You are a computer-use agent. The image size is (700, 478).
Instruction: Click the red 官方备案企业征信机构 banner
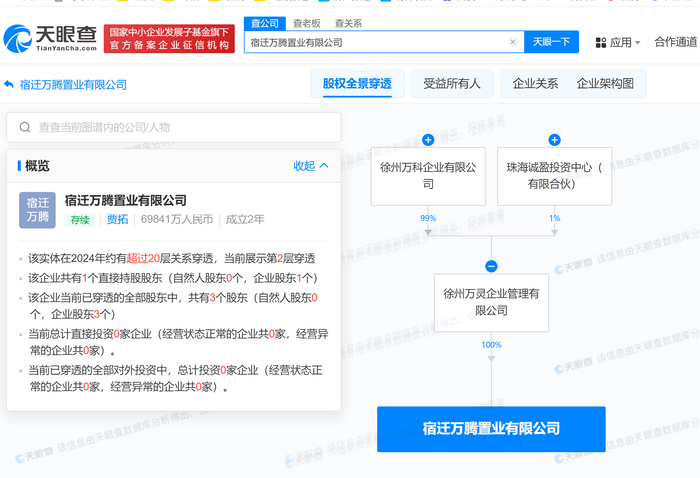point(169,39)
